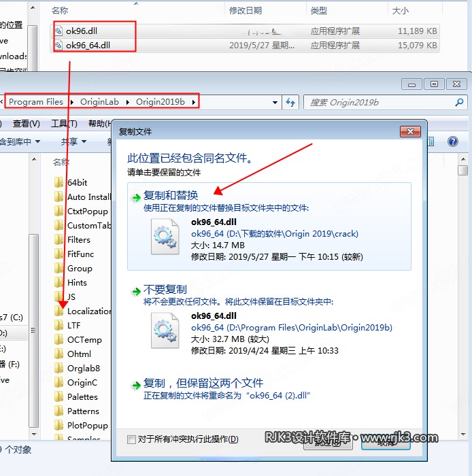This screenshot has height=476, width=472.
Task: Open the blue help question mark icon
Action: pyautogui.click(x=452, y=141)
